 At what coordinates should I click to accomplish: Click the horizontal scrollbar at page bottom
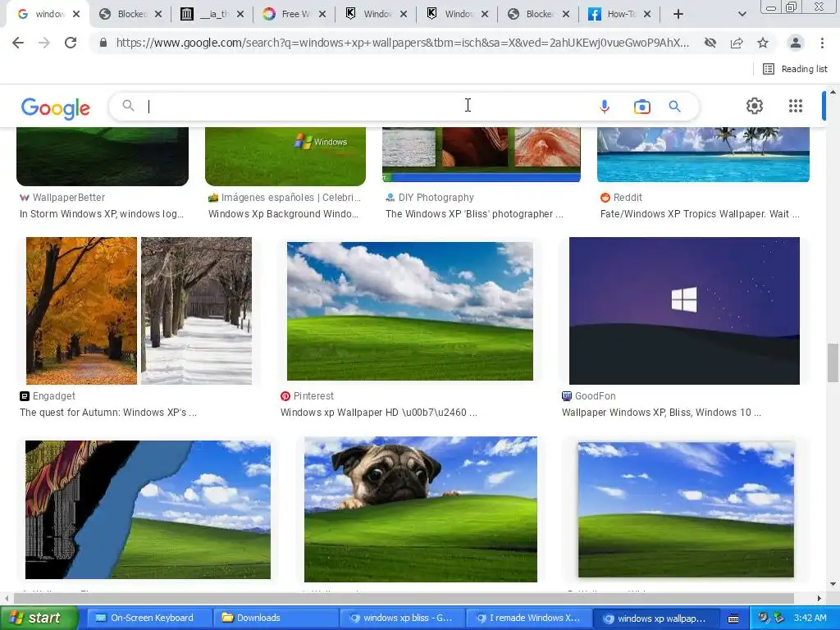coord(404,598)
